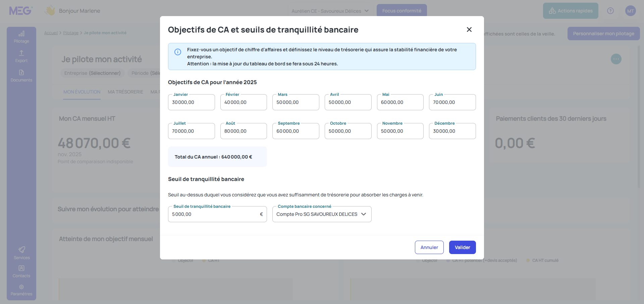Click the '48 070,00 €' monthly CA value
The image size is (644, 304).
[94, 143]
